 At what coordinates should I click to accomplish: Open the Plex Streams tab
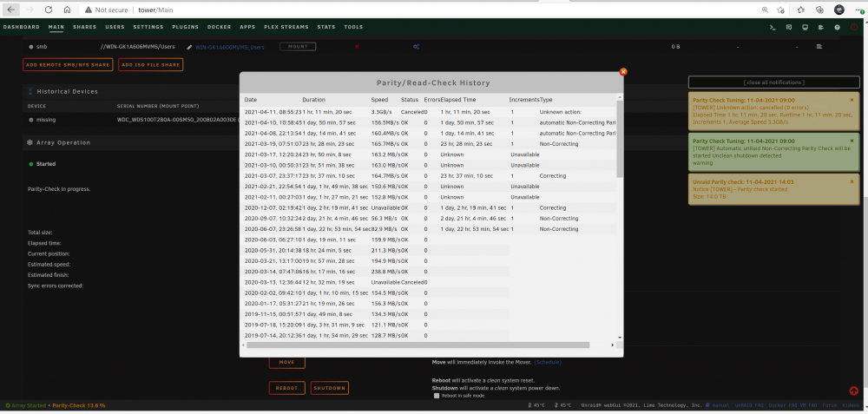286,27
